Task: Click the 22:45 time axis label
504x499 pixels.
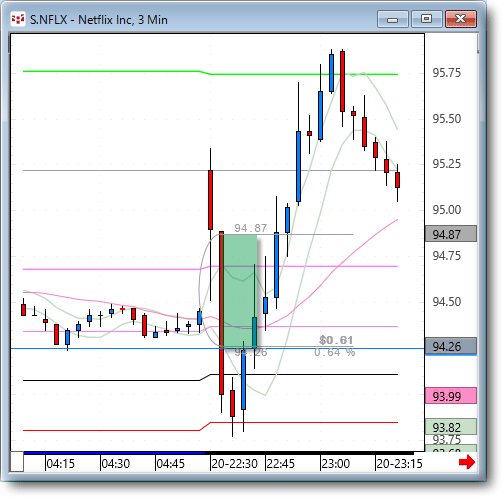Action: [x=281, y=464]
